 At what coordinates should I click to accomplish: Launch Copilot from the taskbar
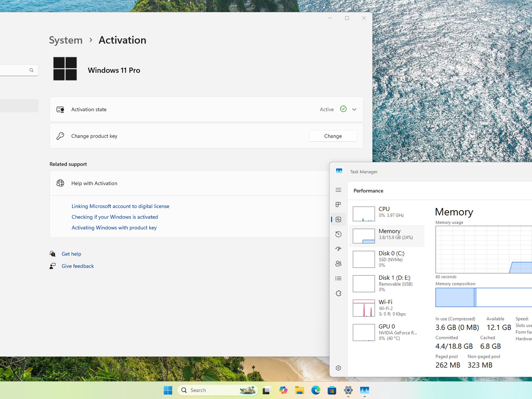[x=283, y=390]
